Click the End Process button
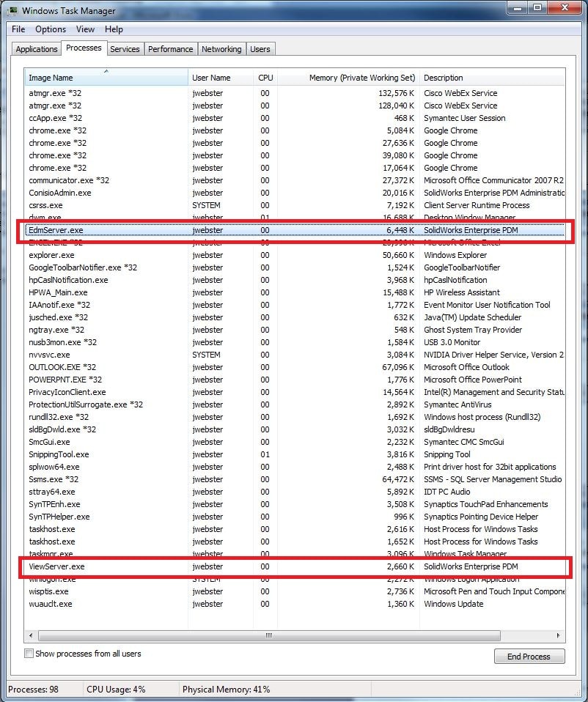The height and width of the screenshot is (702, 588). tap(529, 657)
